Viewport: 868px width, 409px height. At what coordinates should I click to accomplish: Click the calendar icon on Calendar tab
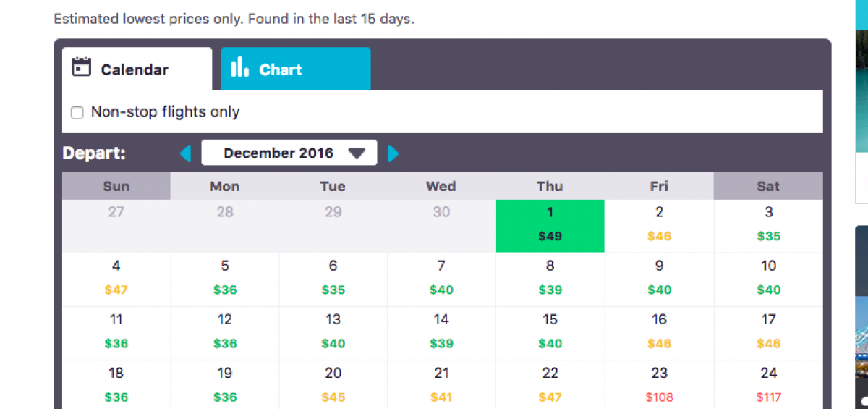point(82,67)
